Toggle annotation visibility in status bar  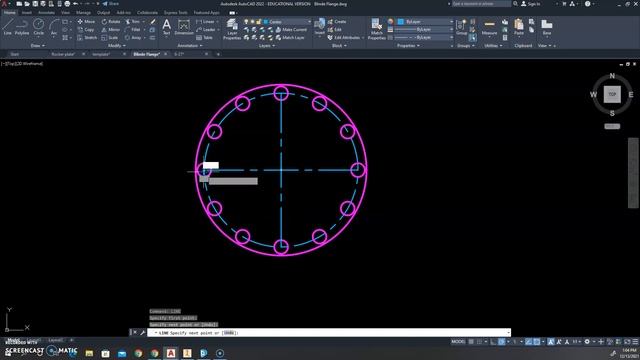click(551, 342)
